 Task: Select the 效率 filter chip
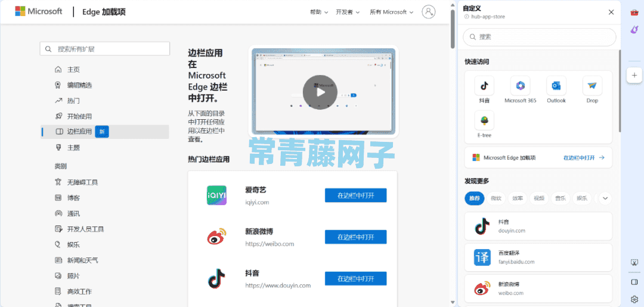[x=518, y=199]
